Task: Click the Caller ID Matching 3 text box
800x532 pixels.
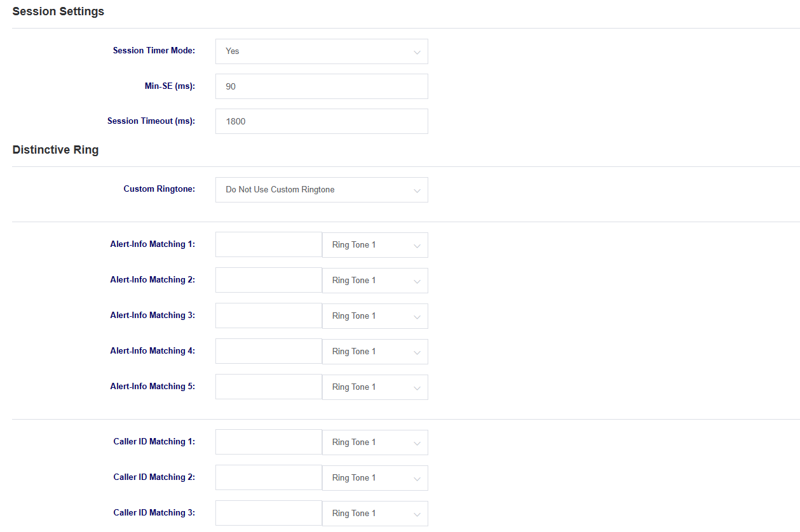Action: pyautogui.click(x=269, y=513)
